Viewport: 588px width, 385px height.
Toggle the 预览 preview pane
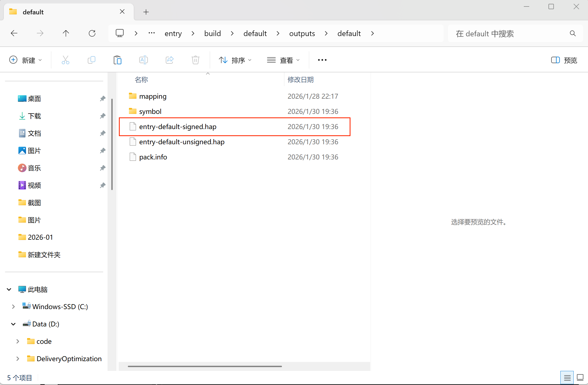[564, 60]
